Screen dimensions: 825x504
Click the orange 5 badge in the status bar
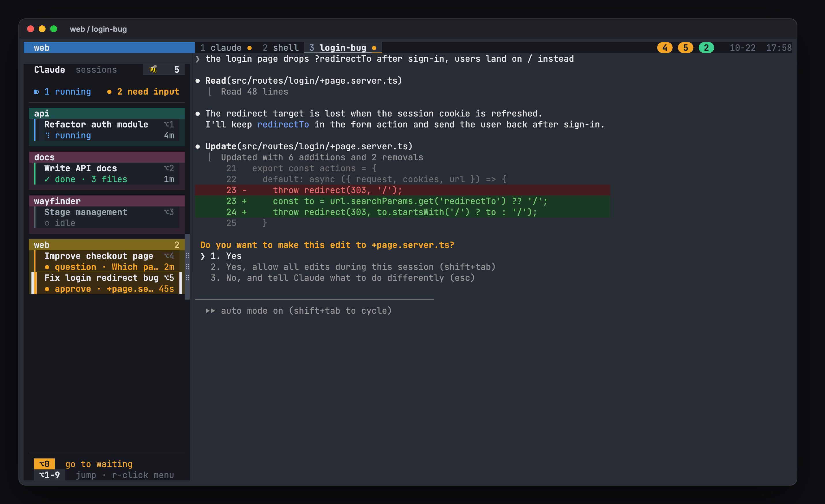point(685,48)
